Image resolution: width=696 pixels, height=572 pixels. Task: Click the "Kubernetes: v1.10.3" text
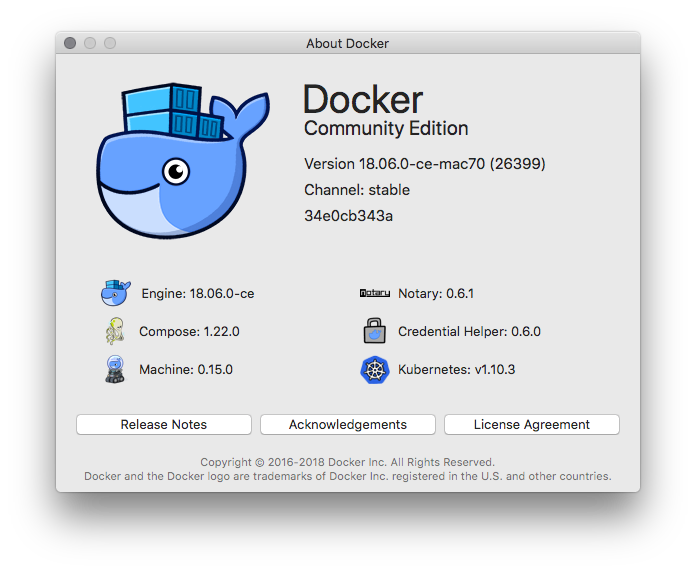(x=457, y=369)
